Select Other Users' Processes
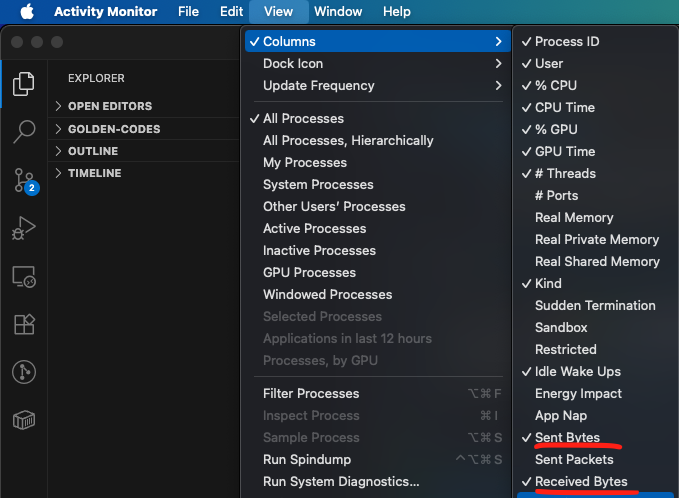The image size is (679, 498). [378, 207]
